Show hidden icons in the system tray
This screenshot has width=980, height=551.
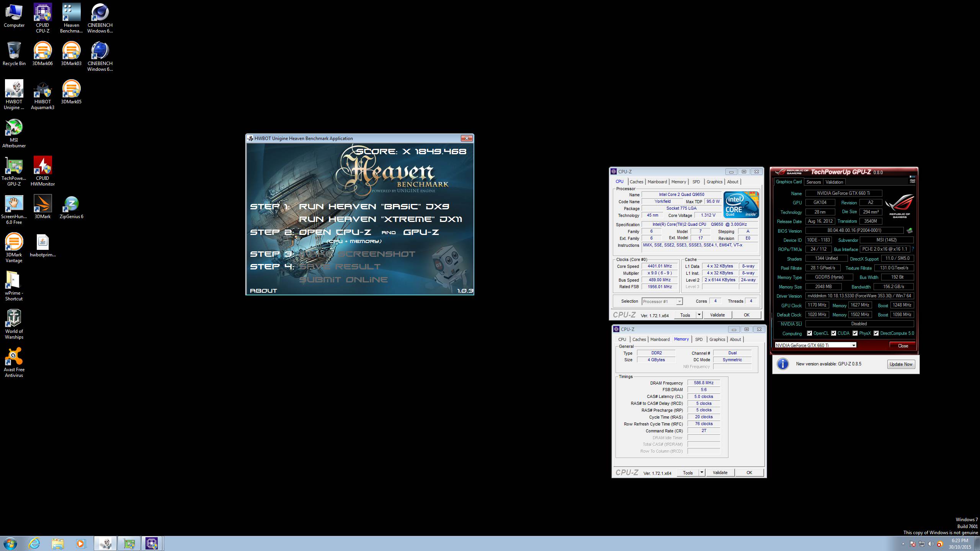pyautogui.click(x=903, y=544)
